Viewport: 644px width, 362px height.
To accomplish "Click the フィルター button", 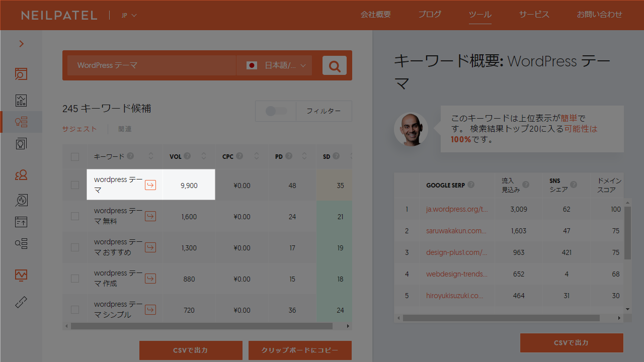I will [324, 111].
